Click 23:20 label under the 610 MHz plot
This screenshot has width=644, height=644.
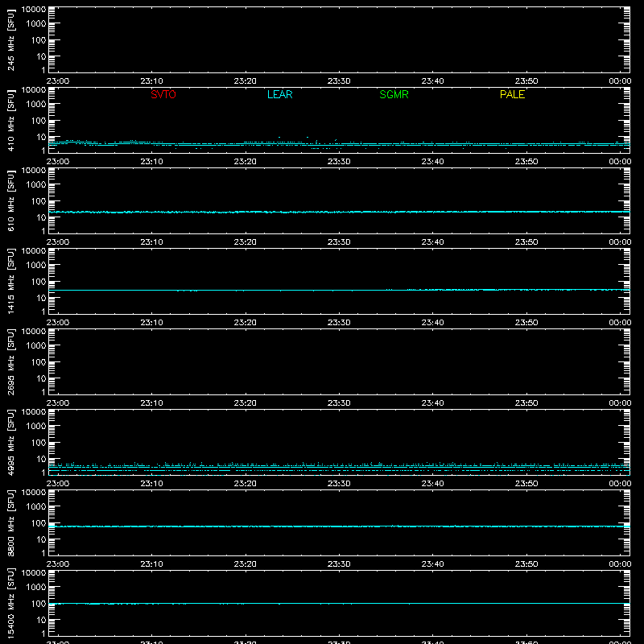point(246,242)
